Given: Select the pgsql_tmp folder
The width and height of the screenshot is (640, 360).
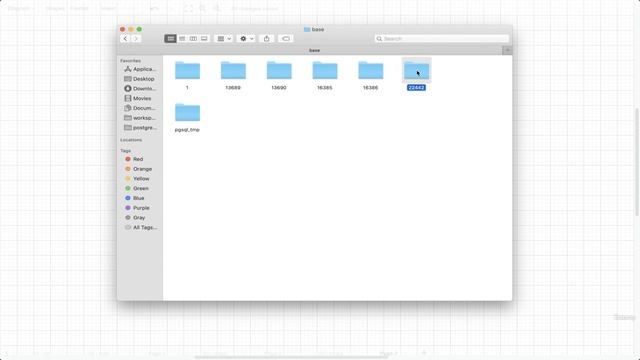Looking at the screenshot, I should point(187,113).
